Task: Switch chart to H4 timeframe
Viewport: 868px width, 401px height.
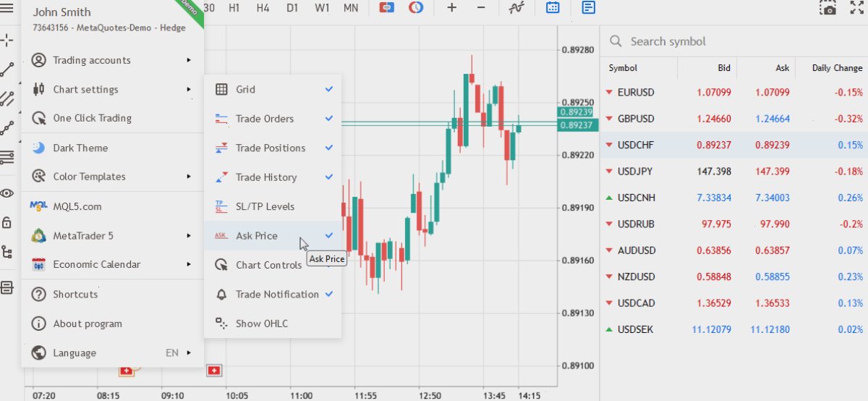Action: click(x=263, y=7)
